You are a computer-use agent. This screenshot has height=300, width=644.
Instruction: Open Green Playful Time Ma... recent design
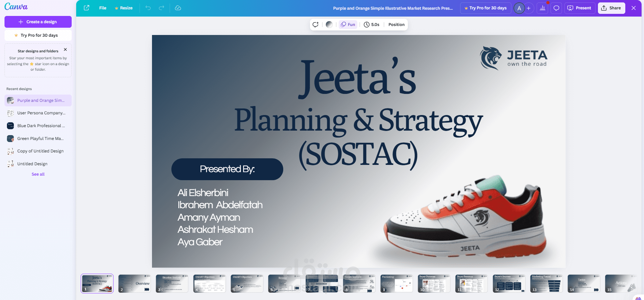coord(38,139)
